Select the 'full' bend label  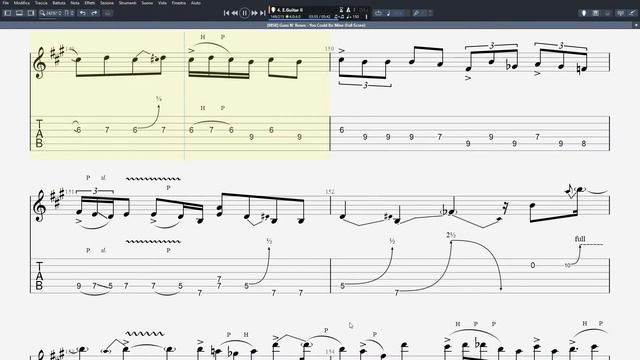[x=580, y=239]
